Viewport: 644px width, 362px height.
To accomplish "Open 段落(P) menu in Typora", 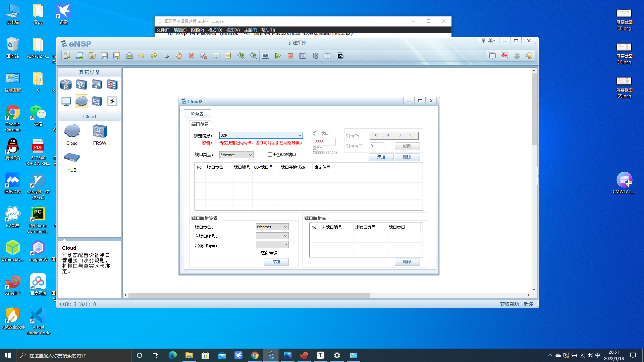I will pyautogui.click(x=197, y=30).
